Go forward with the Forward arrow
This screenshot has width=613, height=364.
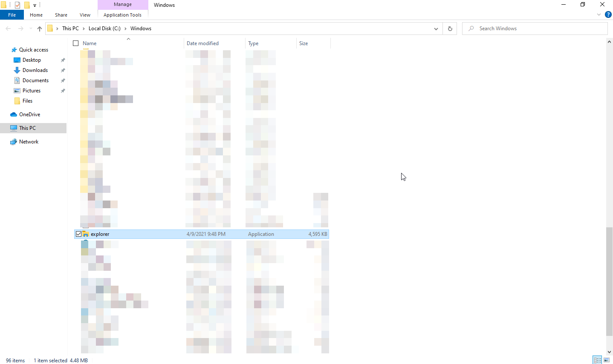click(x=20, y=29)
